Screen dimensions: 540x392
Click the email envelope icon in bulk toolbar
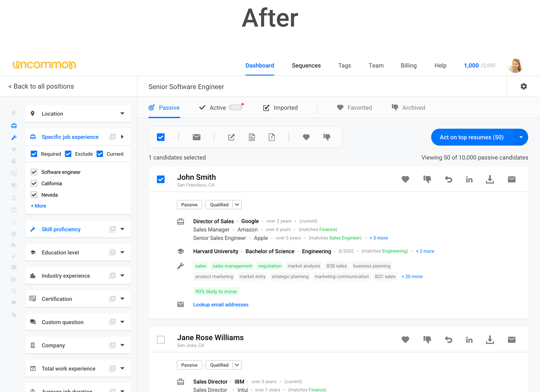pyautogui.click(x=197, y=137)
